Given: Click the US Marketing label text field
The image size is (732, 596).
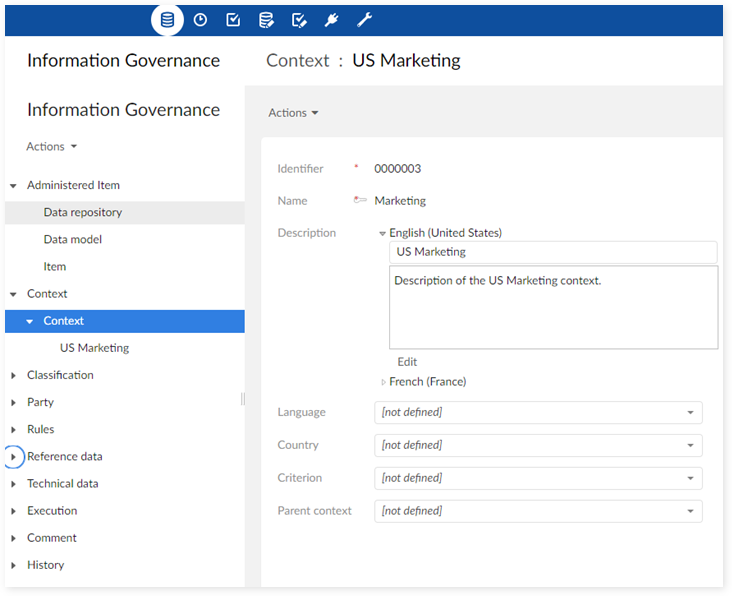Looking at the screenshot, I should (x=553, y=253).
